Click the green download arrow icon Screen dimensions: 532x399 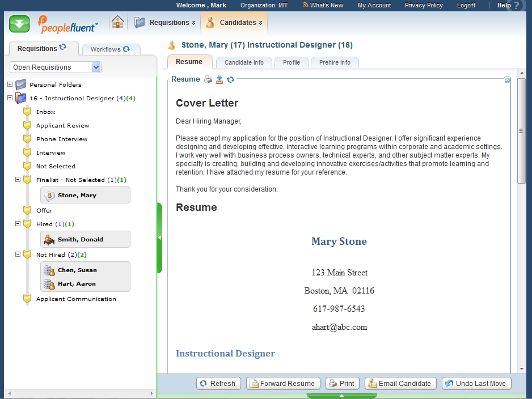pos(20,24)
